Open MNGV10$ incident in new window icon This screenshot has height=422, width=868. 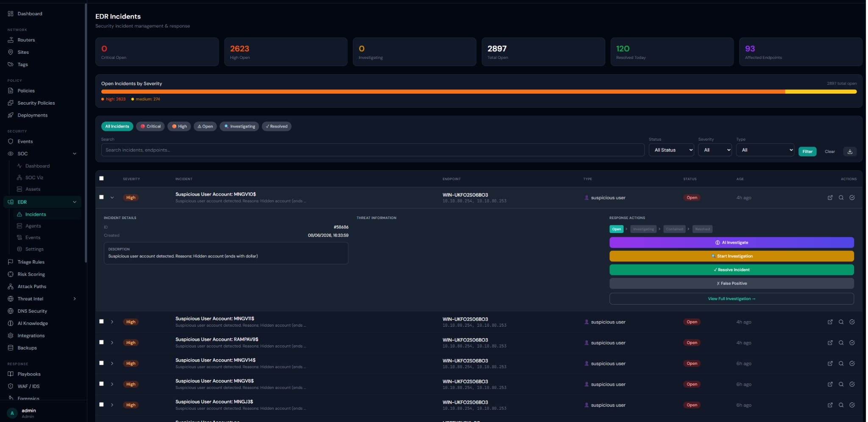830,197
